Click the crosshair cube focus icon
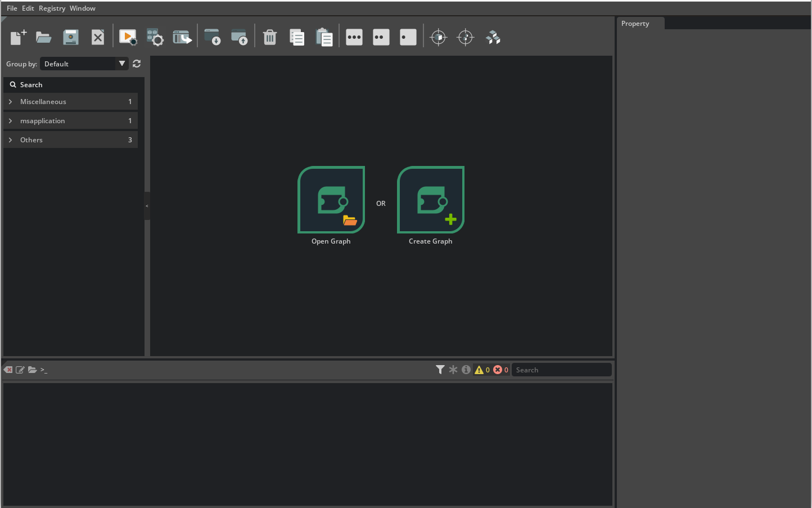Viewport: 812px width, 508px height. [439, 37]
